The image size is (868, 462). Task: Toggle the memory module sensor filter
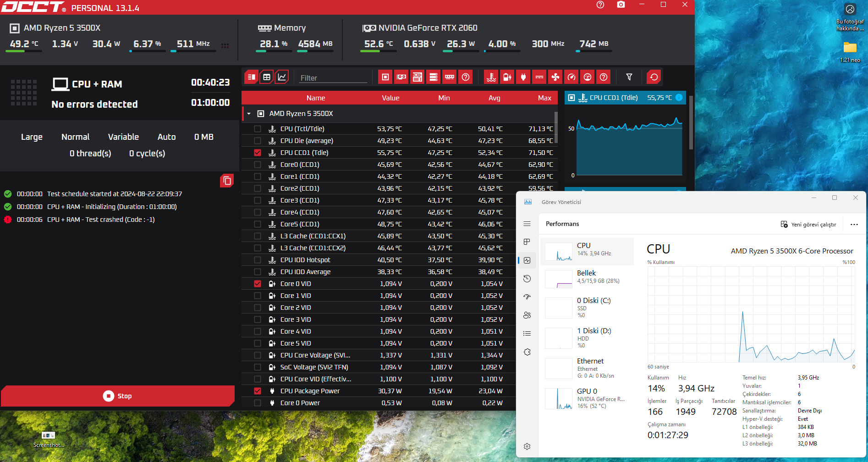tap(450, 77)
